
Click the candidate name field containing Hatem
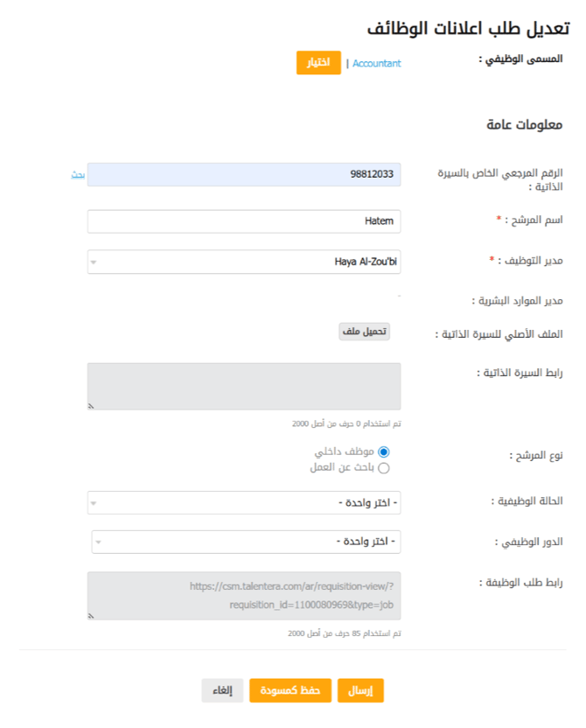[x=244, y=221]
